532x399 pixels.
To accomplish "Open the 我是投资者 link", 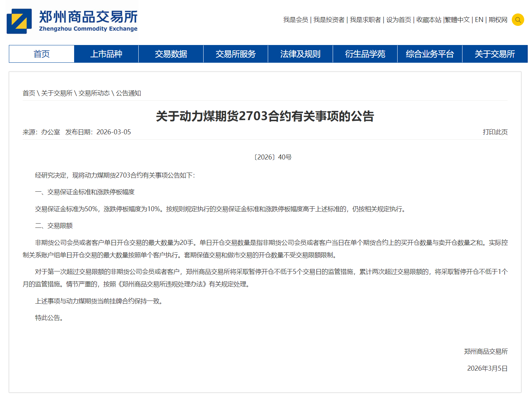I will click(x=329, y=20).
